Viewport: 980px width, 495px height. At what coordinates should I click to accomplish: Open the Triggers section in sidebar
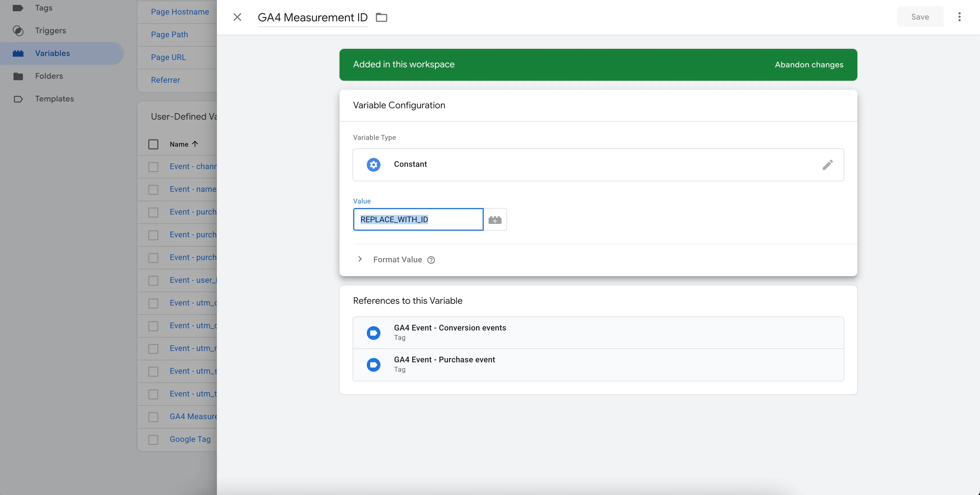(50, 30)
